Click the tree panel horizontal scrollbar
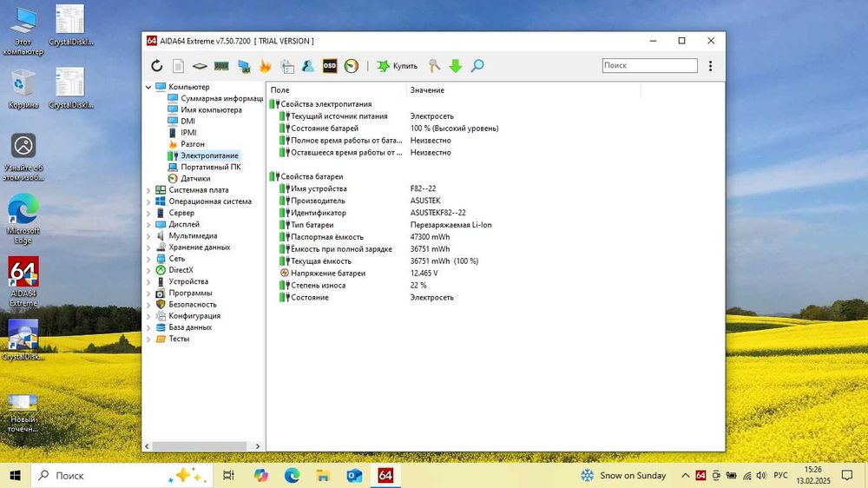Image resolution: width=868 pixels, height=488 pixels. 199,446
